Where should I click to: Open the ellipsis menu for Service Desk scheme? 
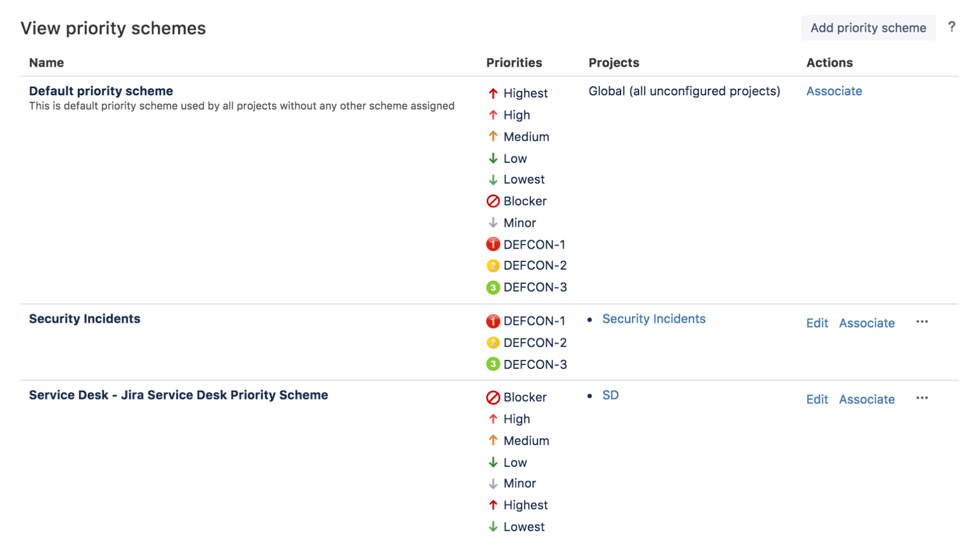coord(922,398)
